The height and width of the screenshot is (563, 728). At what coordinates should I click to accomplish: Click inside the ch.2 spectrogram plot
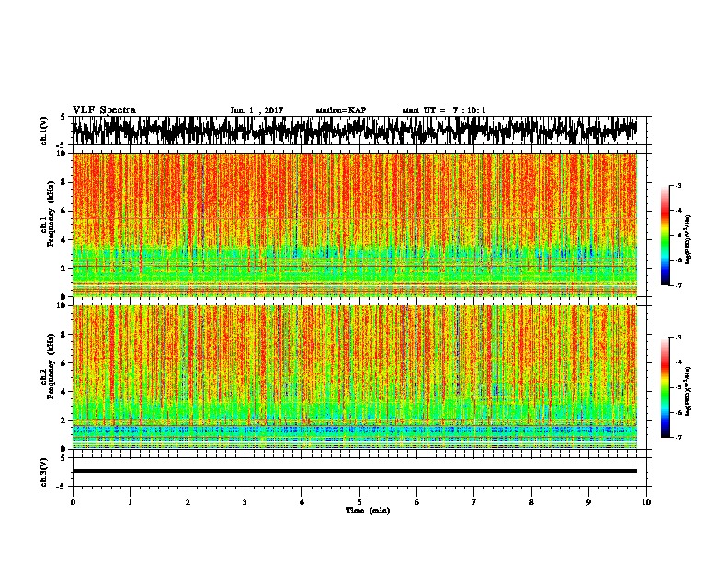(x=355, y=377)
